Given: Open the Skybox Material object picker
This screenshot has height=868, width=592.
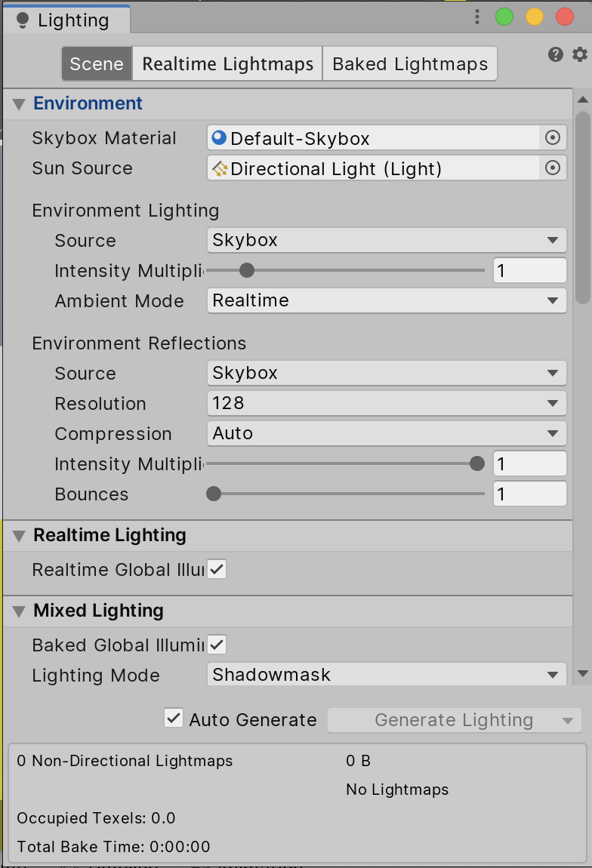Looking at the screenshot, I should click(x=553, y=138).
